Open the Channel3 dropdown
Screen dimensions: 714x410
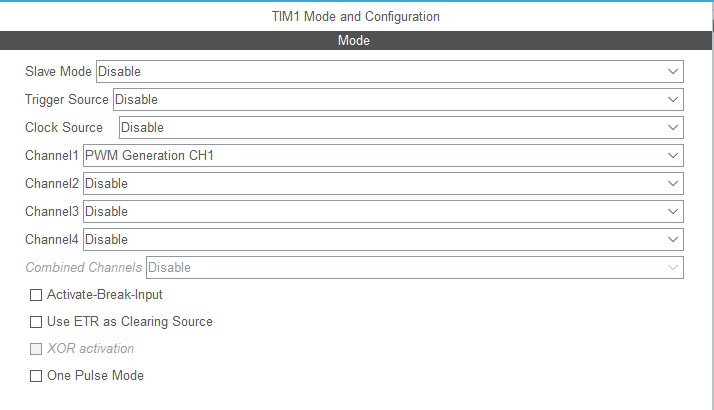pyautogui.click(x=383, y=211)
